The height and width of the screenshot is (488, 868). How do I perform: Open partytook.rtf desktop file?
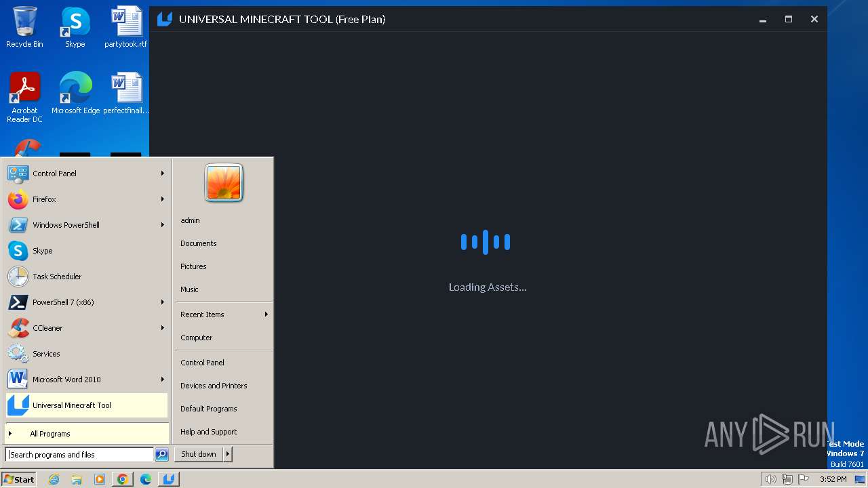click(x=126, y=28)
